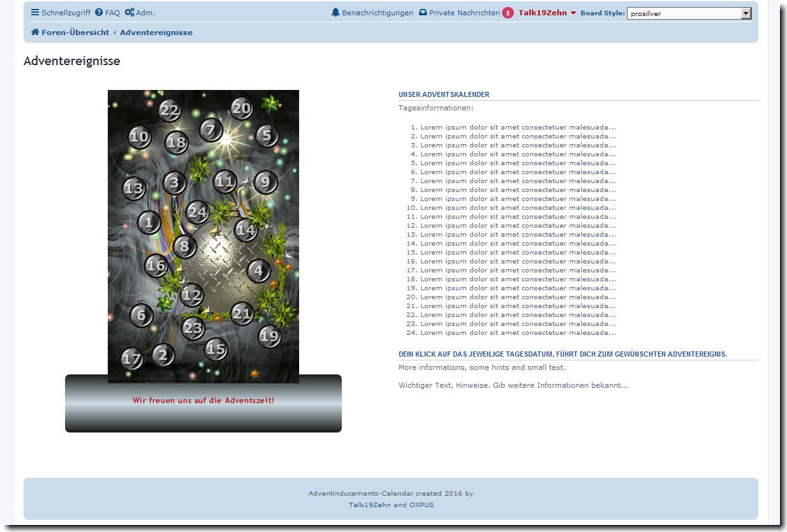Open advent calendar door number 24
The image size is (787, 532).
[198, 212]
